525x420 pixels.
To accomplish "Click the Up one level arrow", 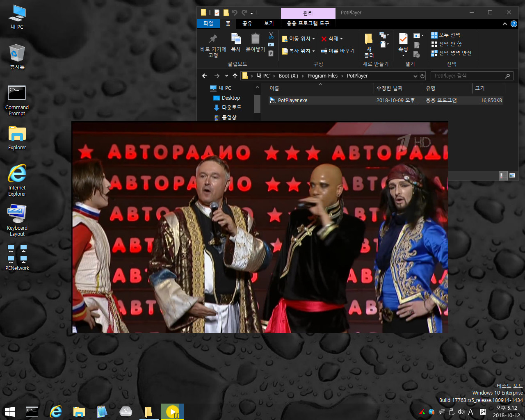I will (235, 76).
